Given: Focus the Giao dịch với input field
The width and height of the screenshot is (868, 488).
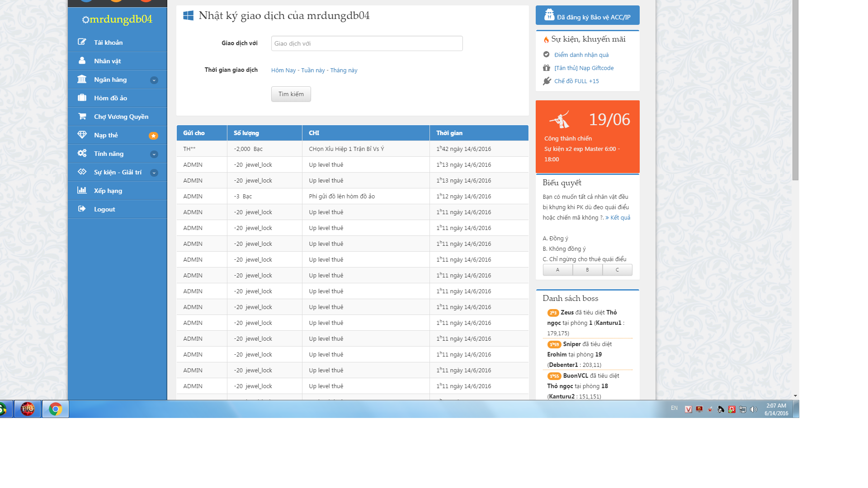Looking at the screenshot, I should (367, 43).
